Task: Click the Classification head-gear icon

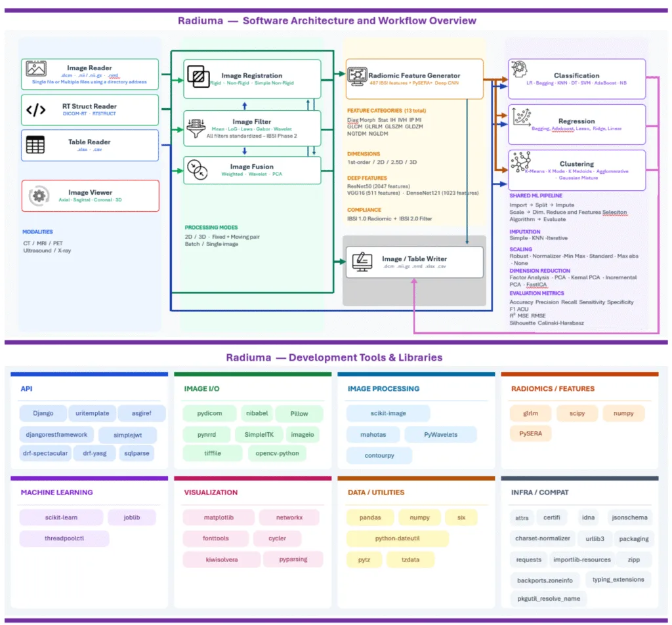Action: 519,69
